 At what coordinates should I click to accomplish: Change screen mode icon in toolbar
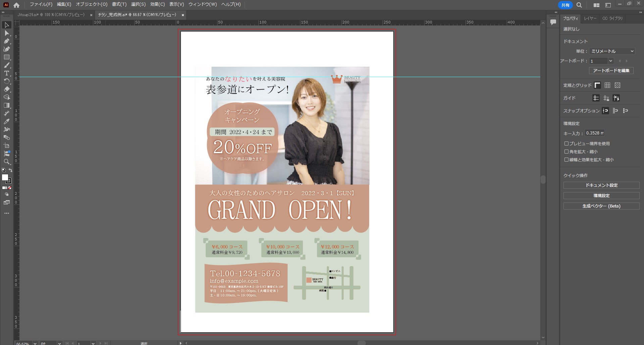[x=6, y=203]
